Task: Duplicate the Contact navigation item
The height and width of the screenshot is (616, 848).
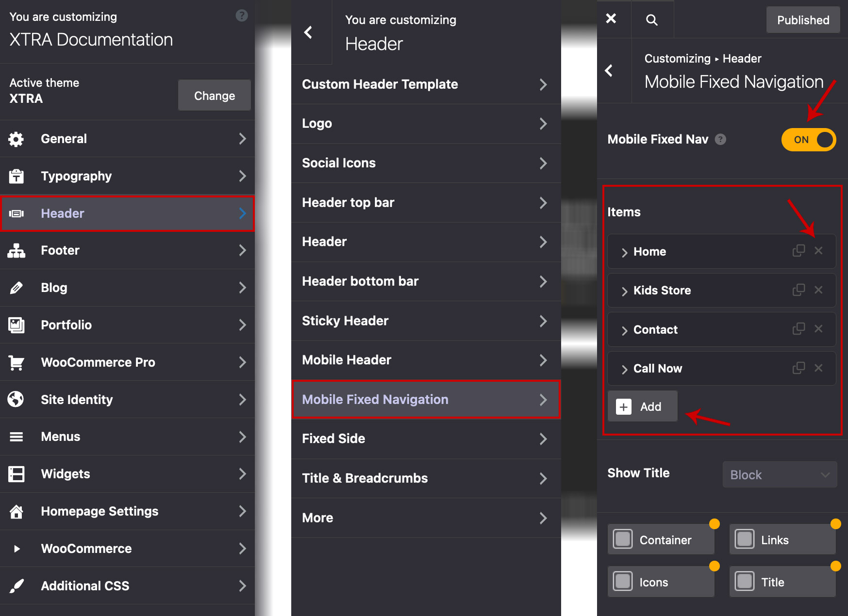Action: [x=798, y=329]
